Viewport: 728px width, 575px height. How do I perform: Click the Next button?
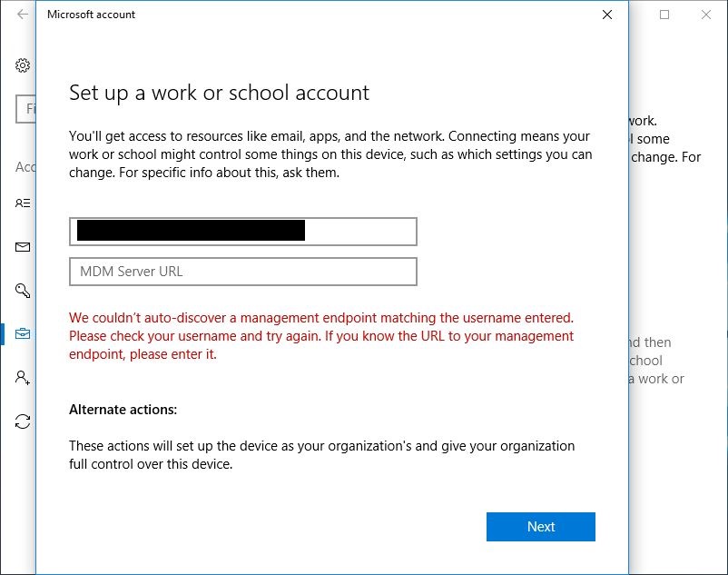[541, 526]
